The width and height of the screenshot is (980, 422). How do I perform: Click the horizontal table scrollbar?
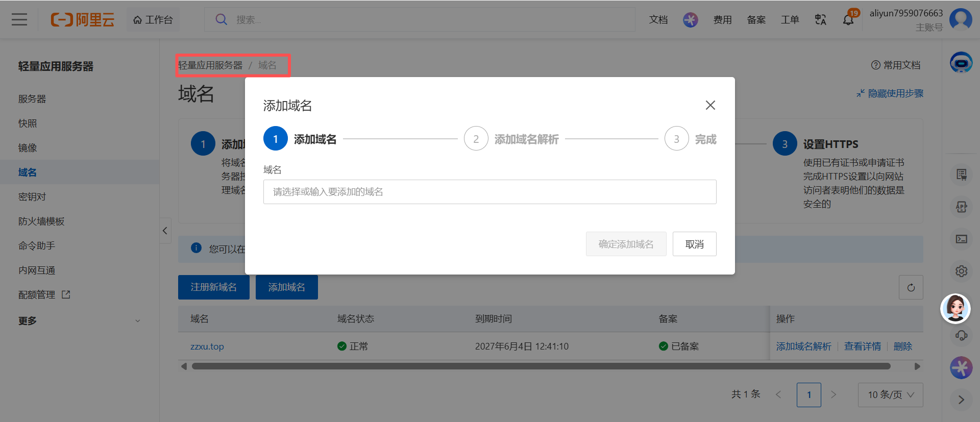tap(541, 366)
